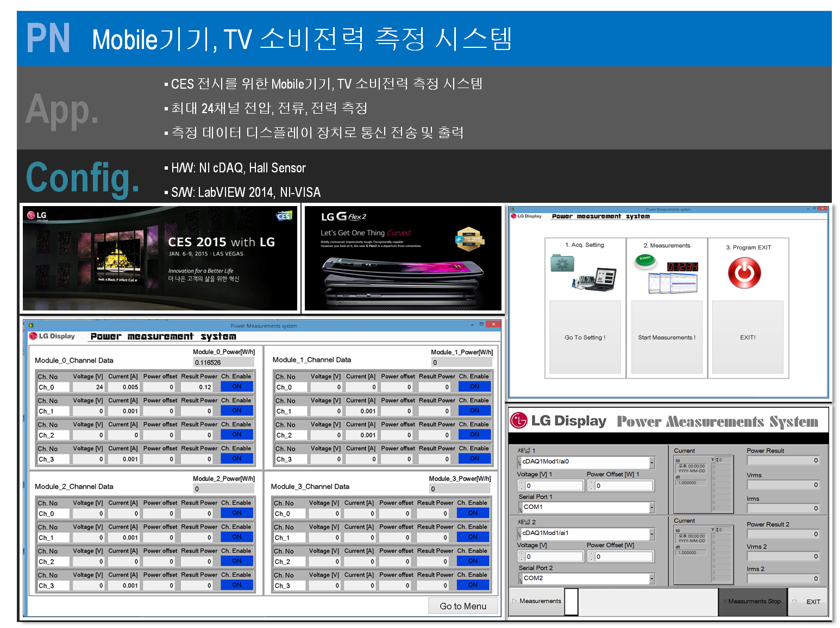Click the EXIT! button in main menu
Viewport: 840px width, 628px height.
click(x=748, y=337)
